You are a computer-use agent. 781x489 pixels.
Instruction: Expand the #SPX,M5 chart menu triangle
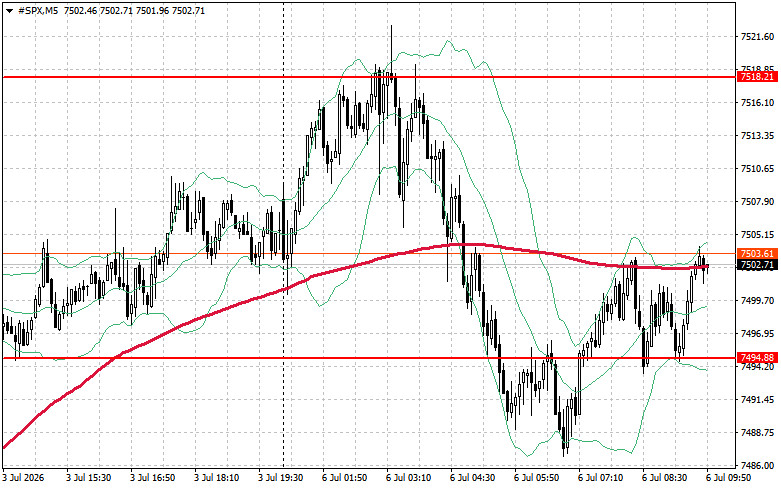click(9, 11)
